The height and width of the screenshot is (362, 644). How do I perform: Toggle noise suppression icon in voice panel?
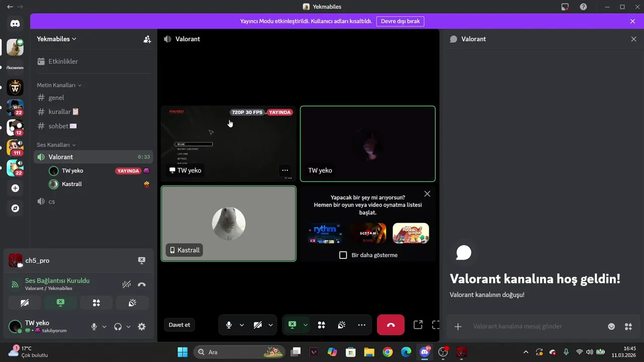click(x=127, y=284)
